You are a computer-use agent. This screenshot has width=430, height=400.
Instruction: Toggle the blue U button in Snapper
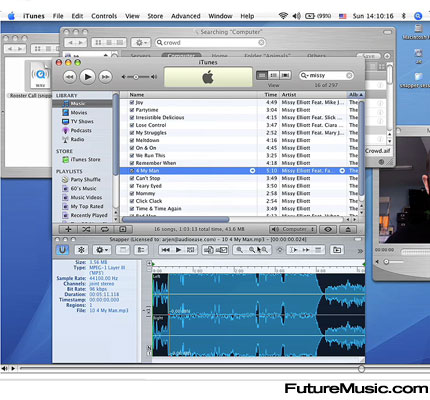pos(62,250)
